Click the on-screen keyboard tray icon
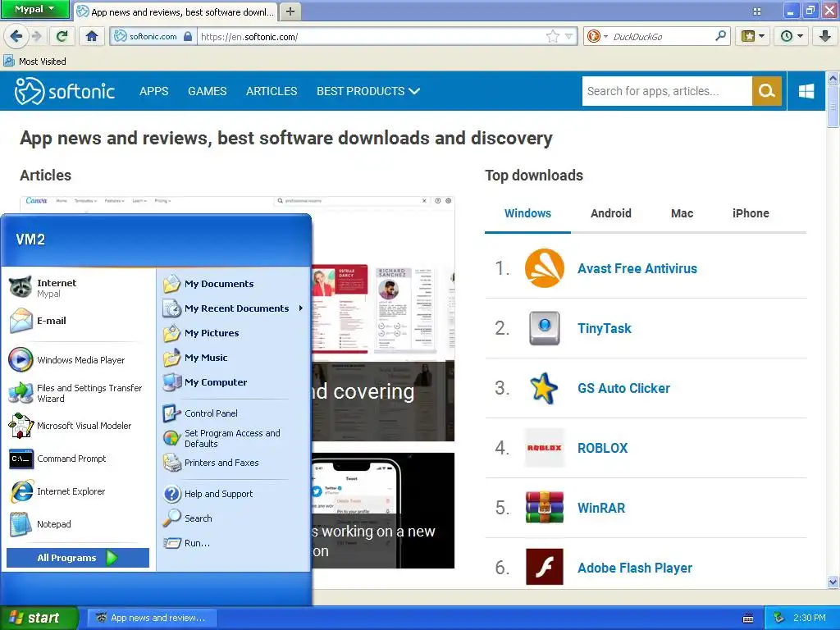This screenshot has width=840, height=630. [748, 619]
